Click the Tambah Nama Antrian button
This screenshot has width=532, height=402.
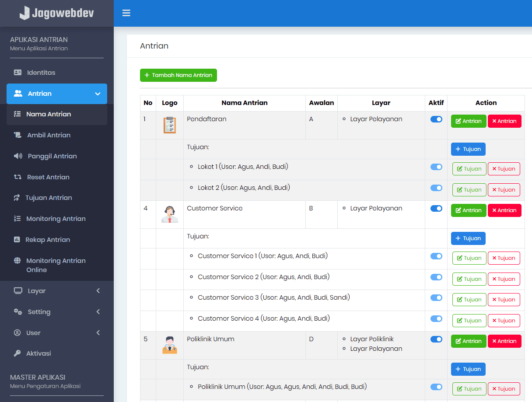coord(178,75)
